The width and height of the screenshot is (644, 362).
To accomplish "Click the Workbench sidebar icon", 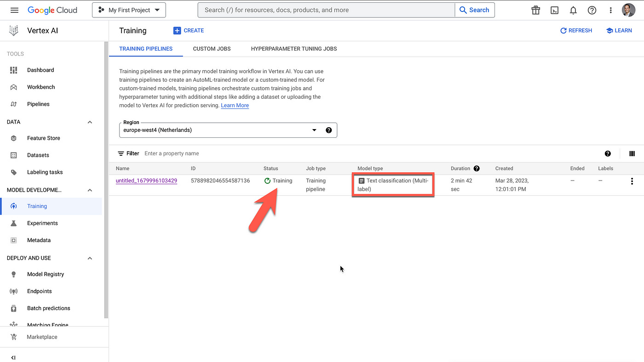I will tap(14, 87).
